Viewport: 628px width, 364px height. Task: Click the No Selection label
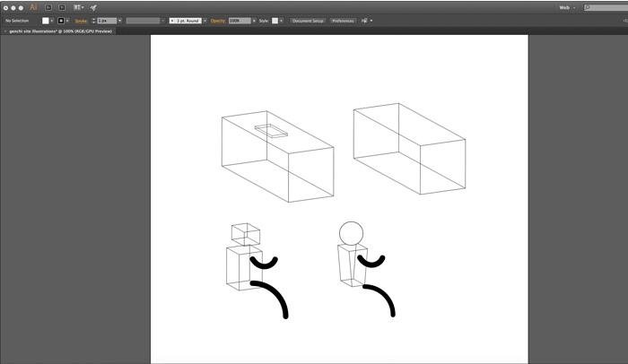17,21
